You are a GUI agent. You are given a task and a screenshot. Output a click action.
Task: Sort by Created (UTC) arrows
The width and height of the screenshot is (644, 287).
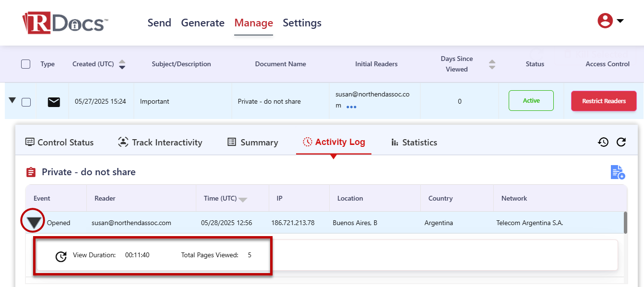(122, 64)
